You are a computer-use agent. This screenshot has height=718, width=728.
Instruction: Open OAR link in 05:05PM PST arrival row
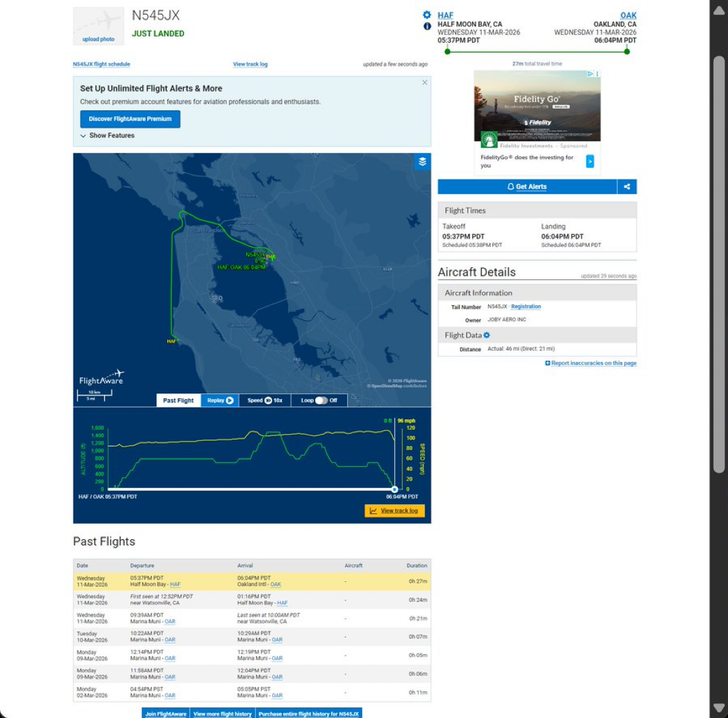point(277,696)
